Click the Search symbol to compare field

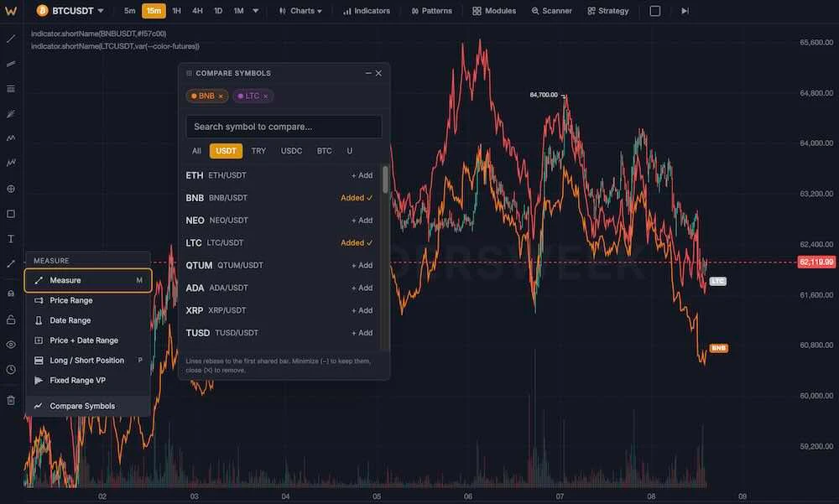point(284,127)
